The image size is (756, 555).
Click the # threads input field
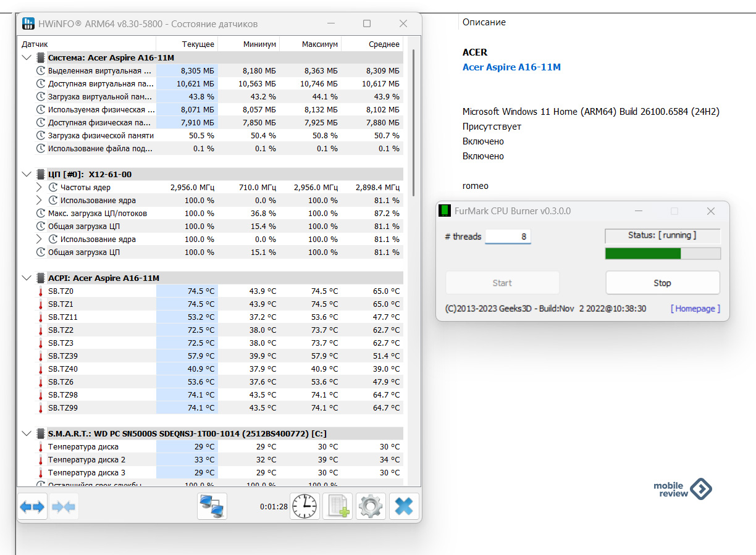[x=508, y=236]
